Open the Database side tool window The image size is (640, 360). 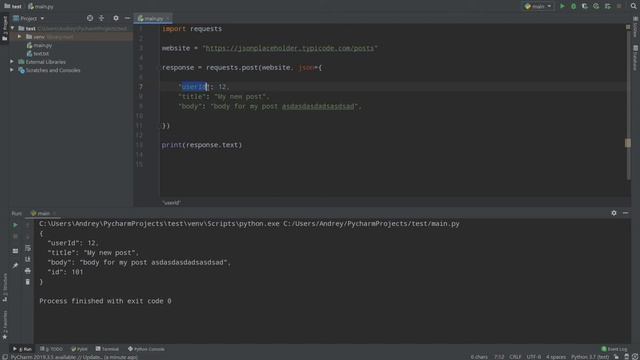(636, 58)
